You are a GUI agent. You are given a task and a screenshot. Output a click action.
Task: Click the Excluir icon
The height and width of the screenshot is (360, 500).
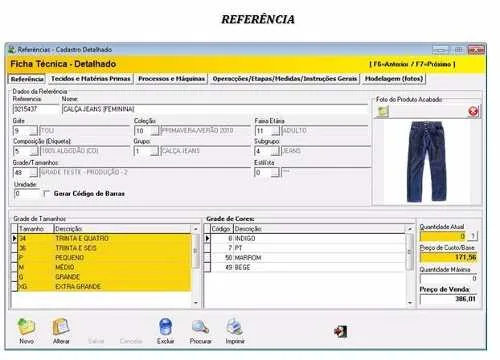coord(165,327)
